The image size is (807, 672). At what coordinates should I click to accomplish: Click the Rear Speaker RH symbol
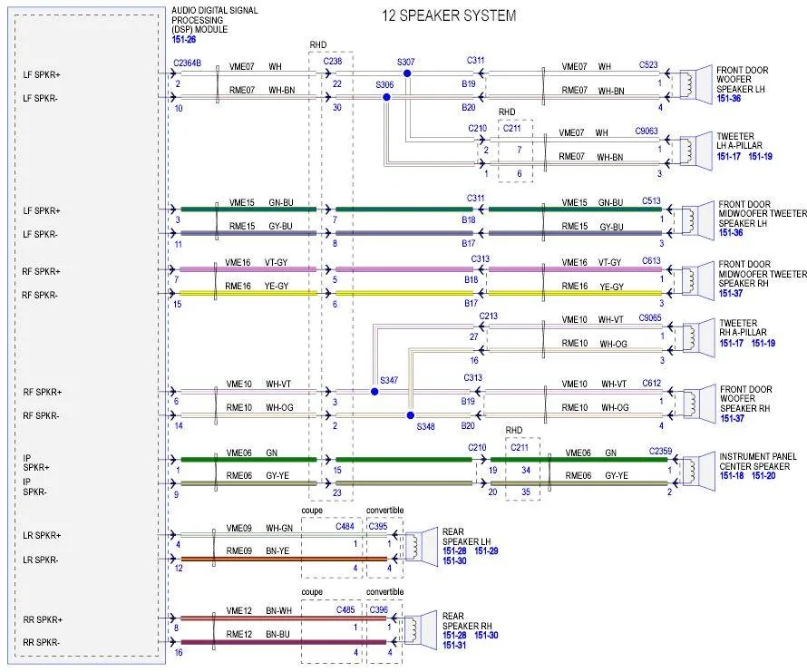(x=421, y=629)
